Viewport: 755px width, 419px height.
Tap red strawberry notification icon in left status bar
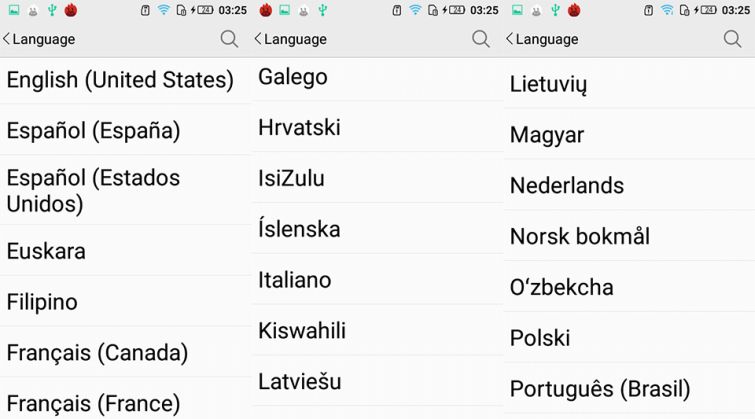pos(71,10)
